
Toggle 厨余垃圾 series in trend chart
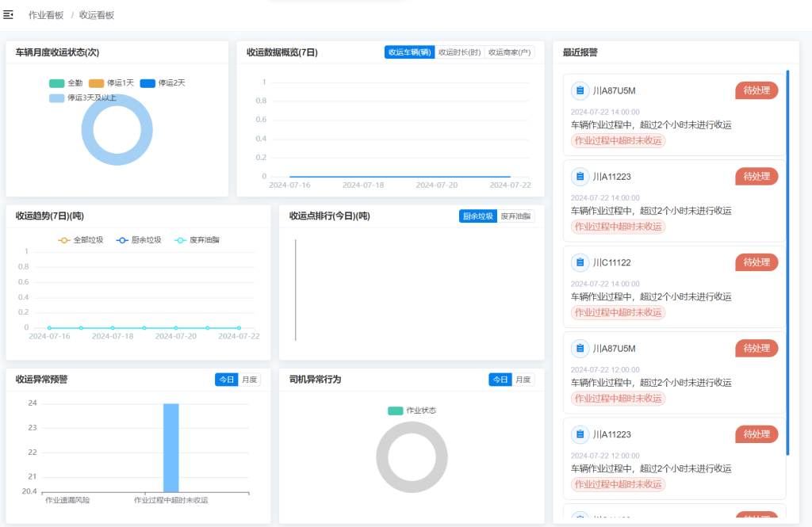tap(138, 240)
